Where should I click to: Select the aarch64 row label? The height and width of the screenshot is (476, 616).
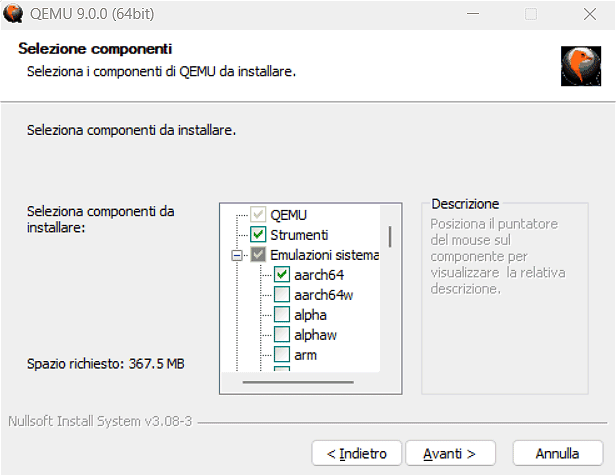[x=319, y=275]
